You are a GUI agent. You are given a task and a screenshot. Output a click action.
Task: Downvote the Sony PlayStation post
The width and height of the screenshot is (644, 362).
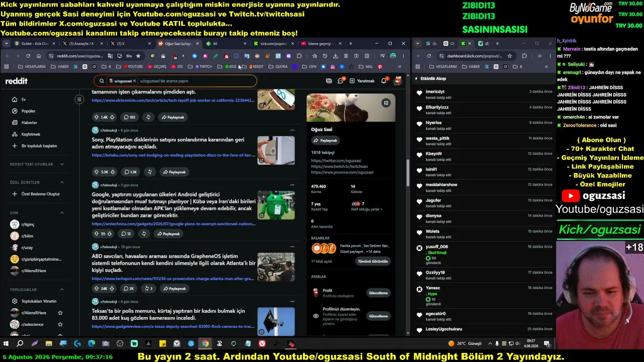[x=113, y=172]
